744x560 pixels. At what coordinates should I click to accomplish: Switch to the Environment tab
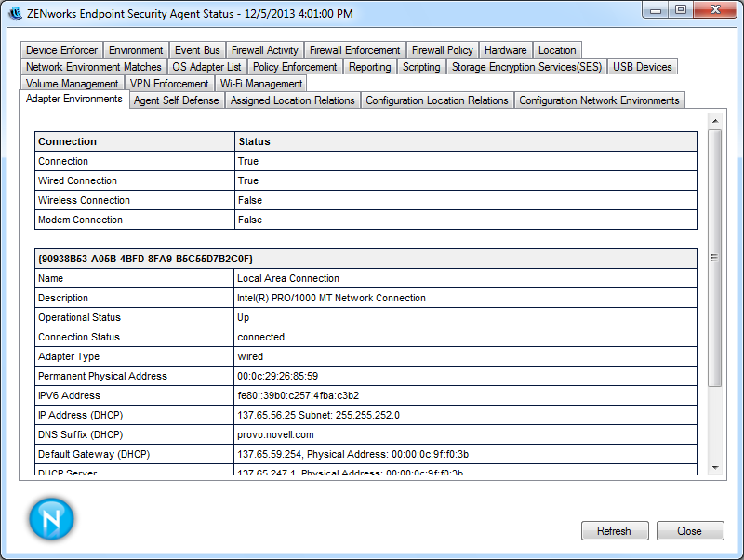point(136,50)
